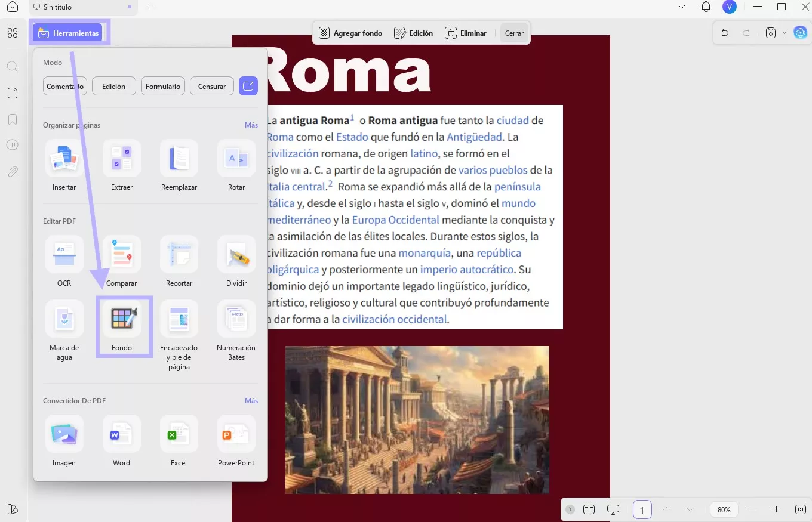
Task: Open Encabezado y pie de página tool
Action: (179, 335)
